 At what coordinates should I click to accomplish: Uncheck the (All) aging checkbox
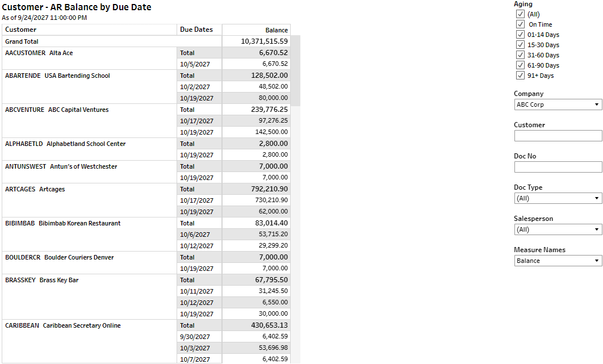coord(520,14)
